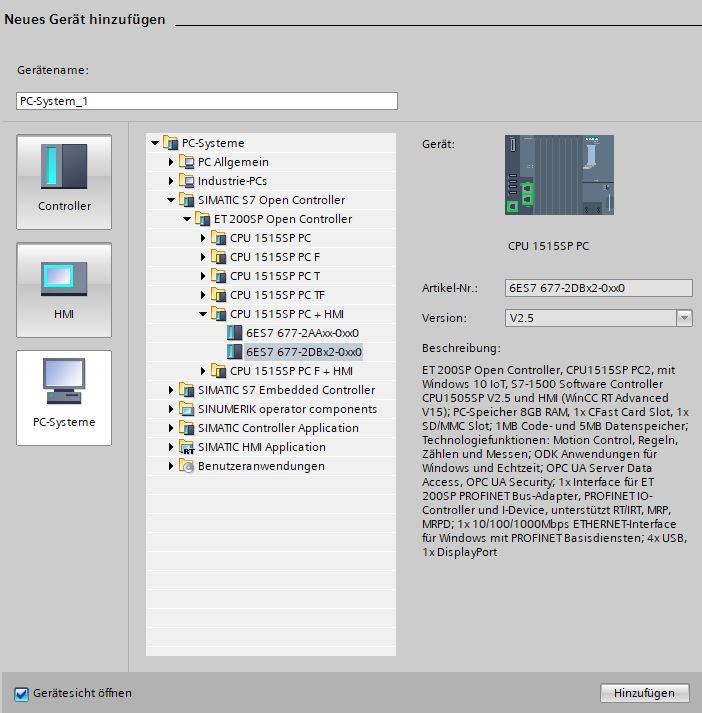Open the Version dropdown list

click(x=684, y=318)
